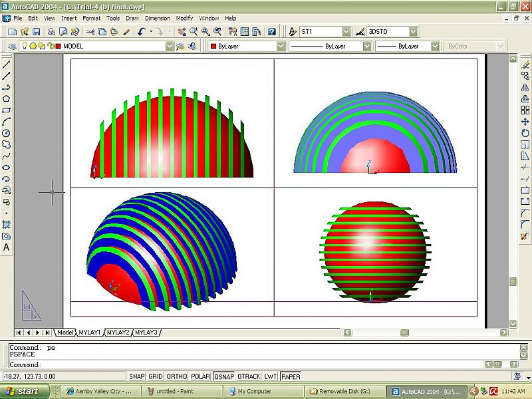Open the MODEL layer dropdown
Screen dimensions: 532x399
[x=169, y=47]
